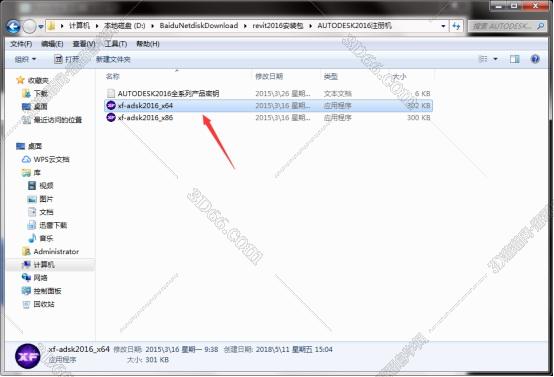Click the refresh button beside address bar
Screen dimensions: 554x377
(x=456, y=26)
